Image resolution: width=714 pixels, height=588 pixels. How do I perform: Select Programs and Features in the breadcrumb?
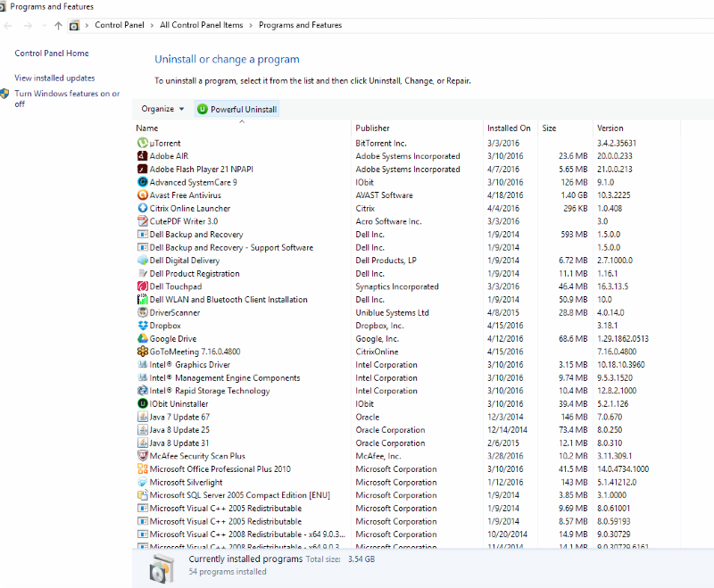pos(300,25)
